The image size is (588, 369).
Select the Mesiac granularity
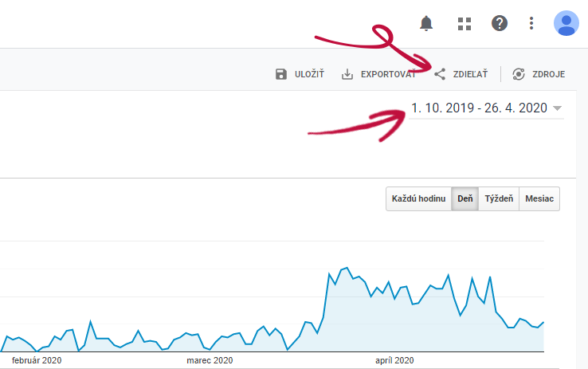click(x=539, y=198)
